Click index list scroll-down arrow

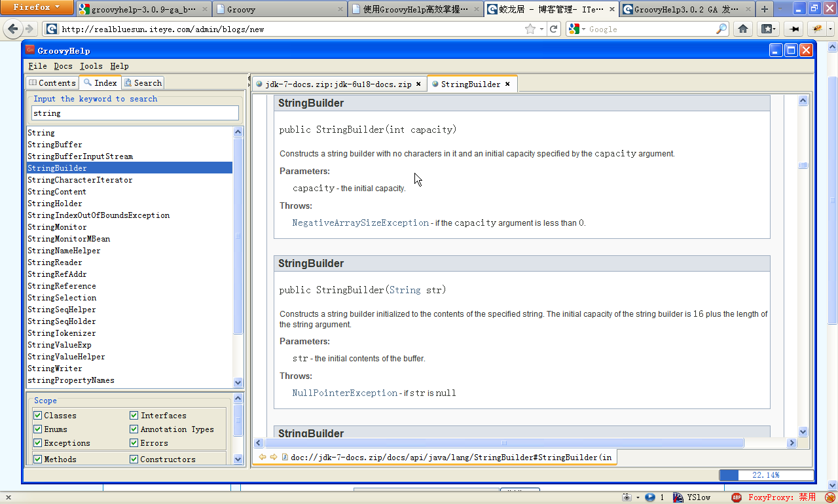(x=238, y=382)
